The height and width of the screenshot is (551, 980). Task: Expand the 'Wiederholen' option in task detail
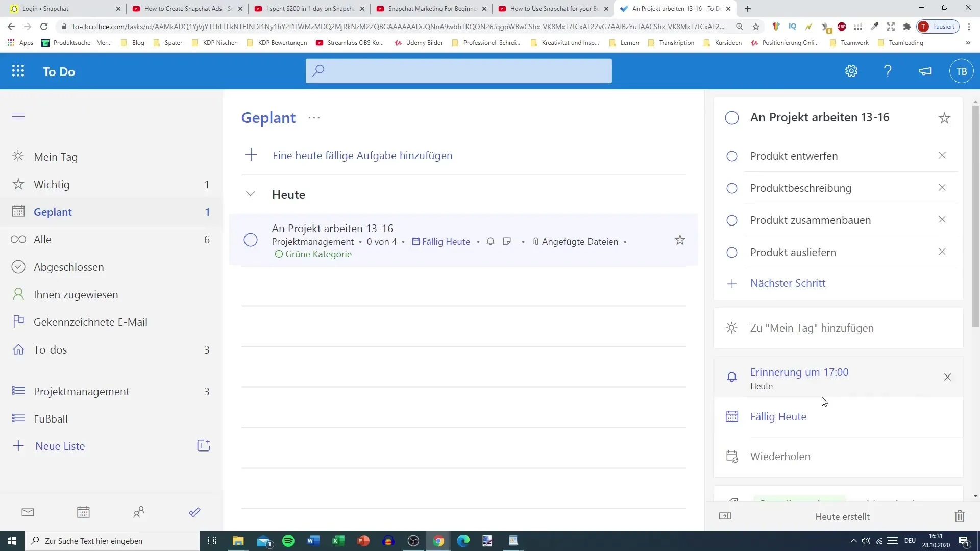click(781, 456)
